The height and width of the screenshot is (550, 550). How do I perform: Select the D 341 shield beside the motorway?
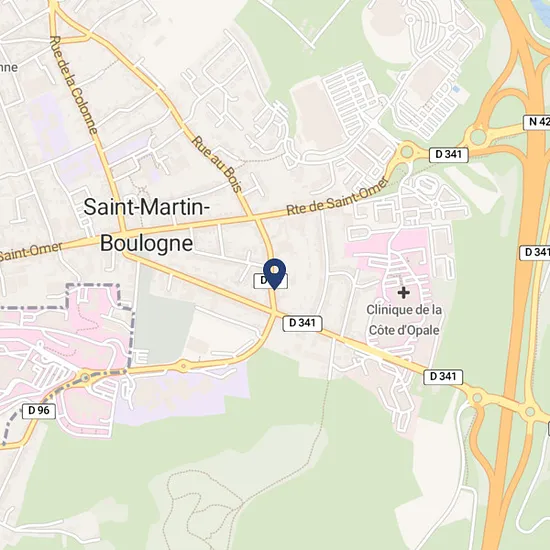pyautogui.click(x=535, y=252)
